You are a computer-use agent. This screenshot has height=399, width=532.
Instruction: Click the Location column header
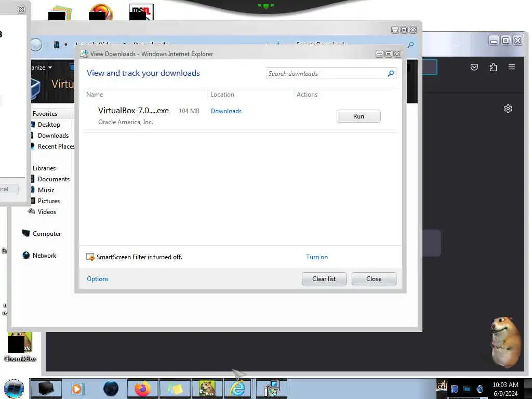(x=222, y=95)
